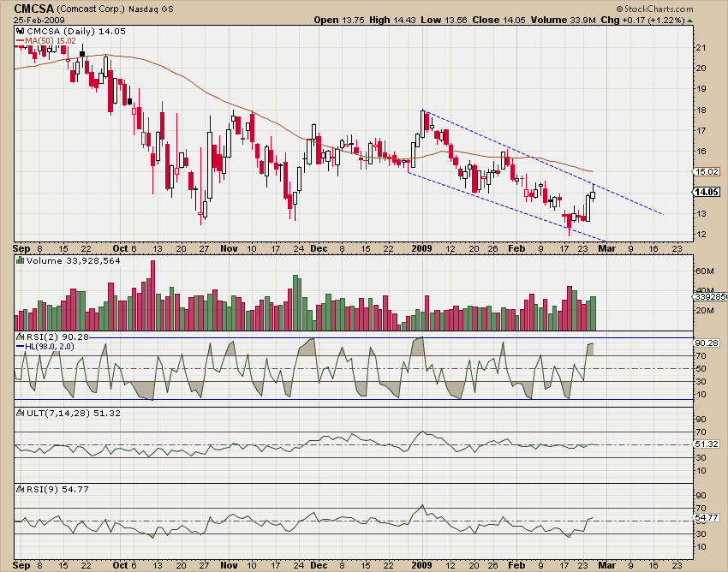Click the 21 price axis label
The height and width of the screenshot is (572, 728).
pyautogui.click(x=701, y=47)
